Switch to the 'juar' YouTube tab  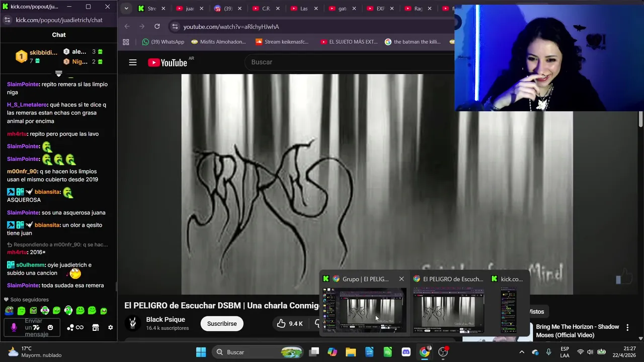point(190,9)
